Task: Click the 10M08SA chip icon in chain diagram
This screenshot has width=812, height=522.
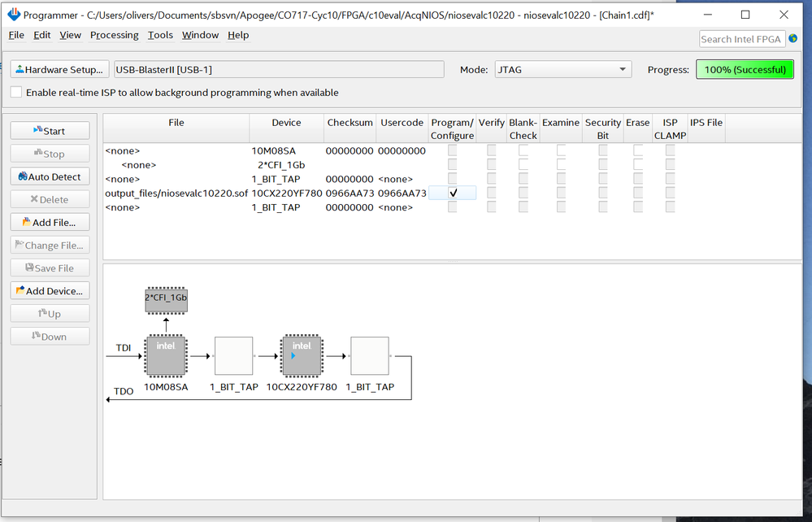Action: [166, 356]
